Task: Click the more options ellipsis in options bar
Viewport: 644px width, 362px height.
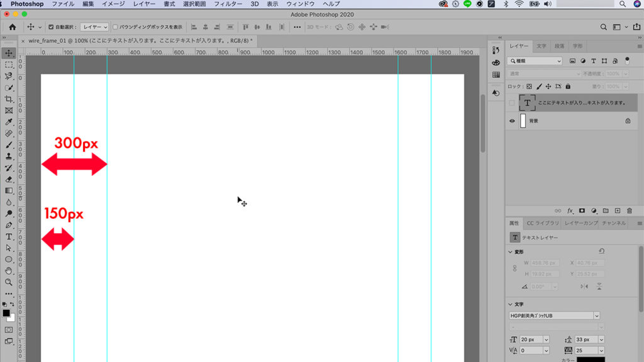Action: click(297, 27)
